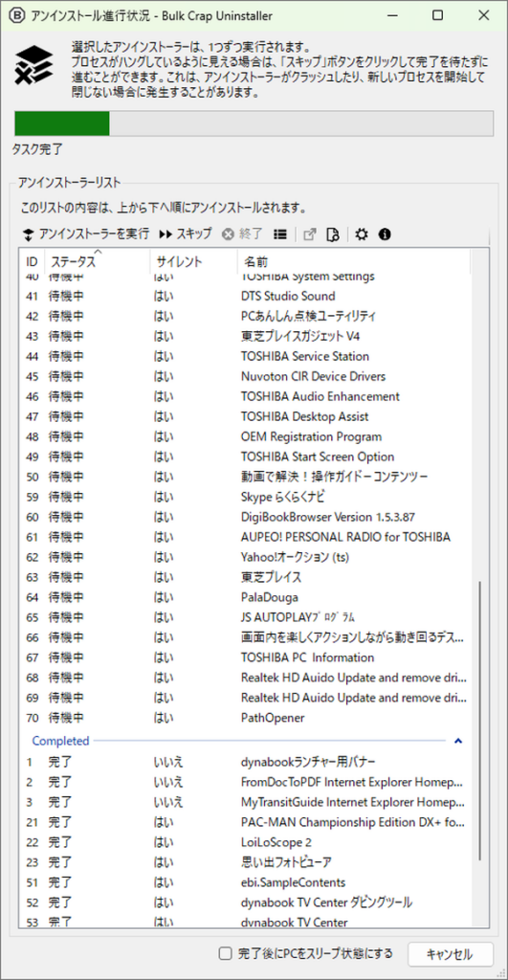Select OEM Registration Program row
Image resolution: width=508 pixels, height=980 pixels.
(246, 436)
